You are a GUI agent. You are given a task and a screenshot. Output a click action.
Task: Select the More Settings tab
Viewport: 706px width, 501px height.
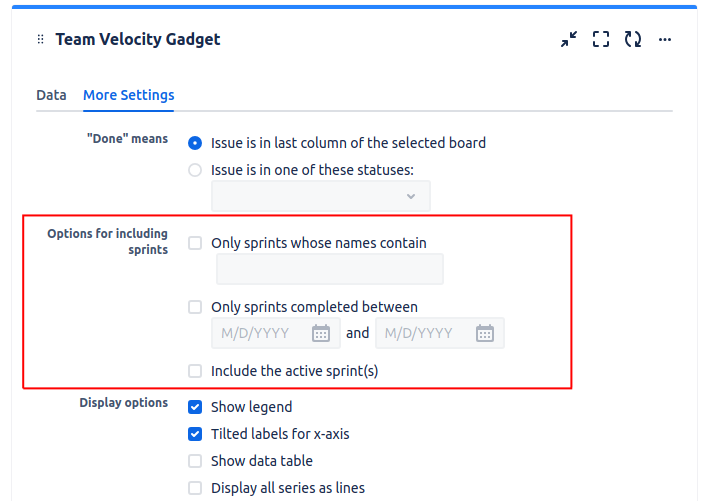tap(128, 95)
